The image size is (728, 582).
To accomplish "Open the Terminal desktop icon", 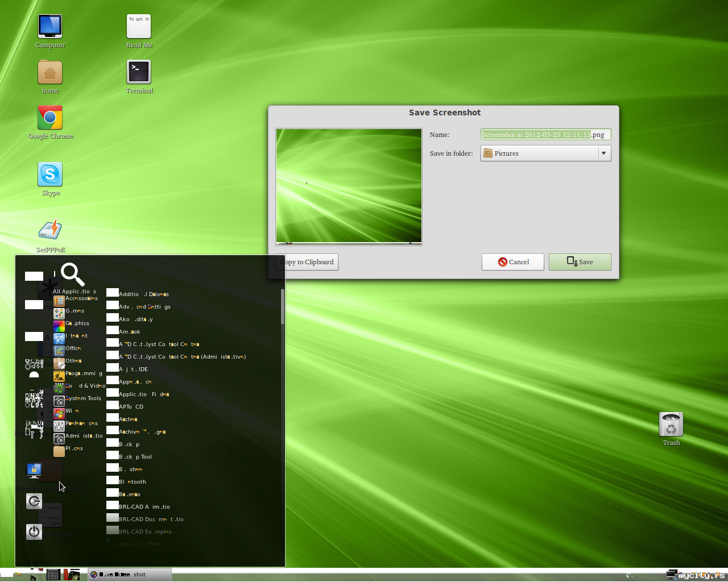I will click(139, 72).
